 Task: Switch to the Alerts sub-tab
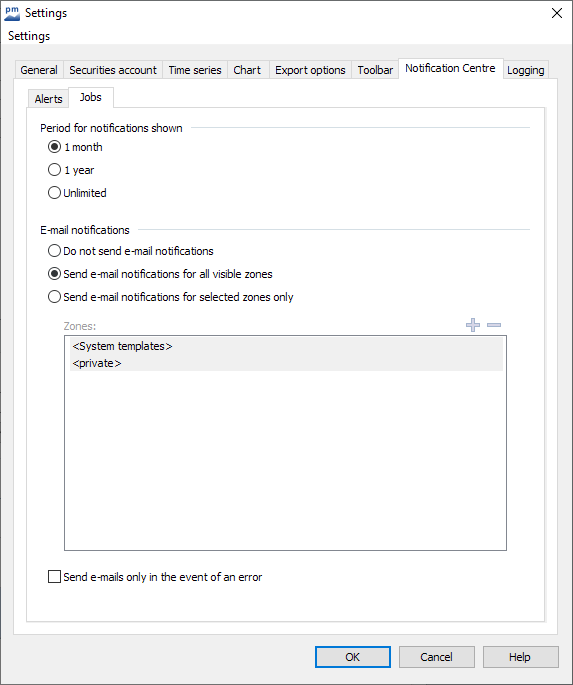48,99
